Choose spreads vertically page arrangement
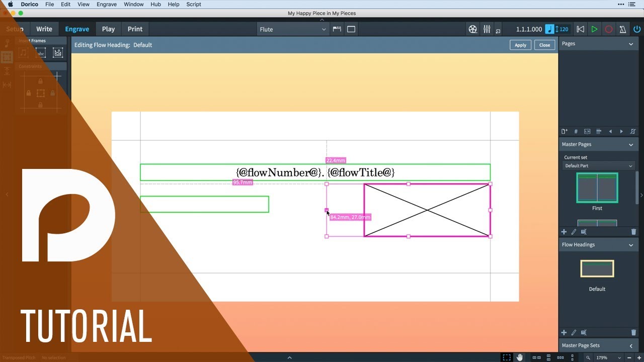 coord(547,357)
